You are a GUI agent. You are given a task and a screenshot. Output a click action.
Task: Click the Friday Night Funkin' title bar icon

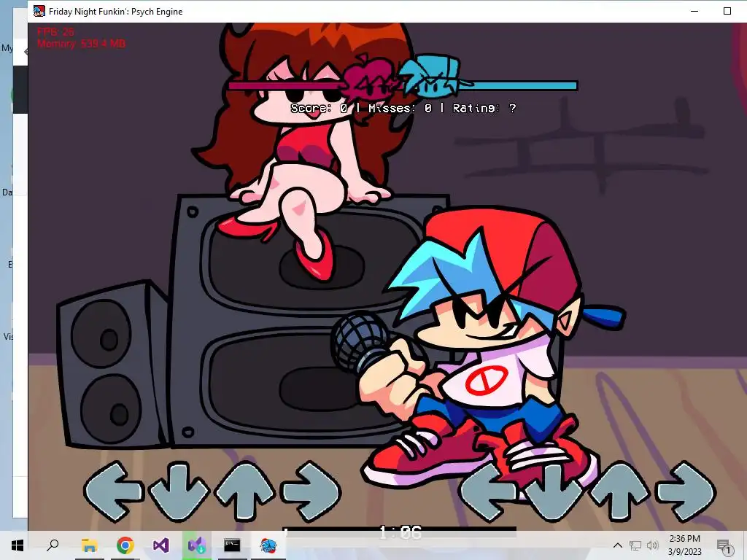[x=39, y=11]
